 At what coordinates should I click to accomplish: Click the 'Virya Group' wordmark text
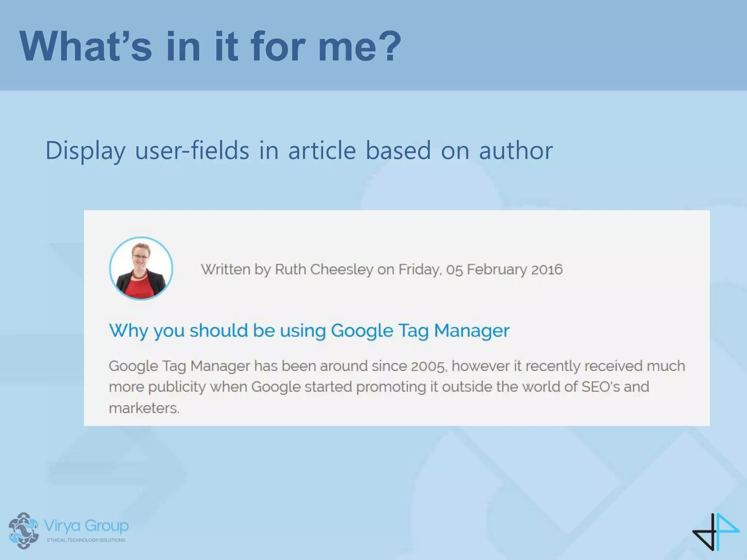click(x=86, y=526)
